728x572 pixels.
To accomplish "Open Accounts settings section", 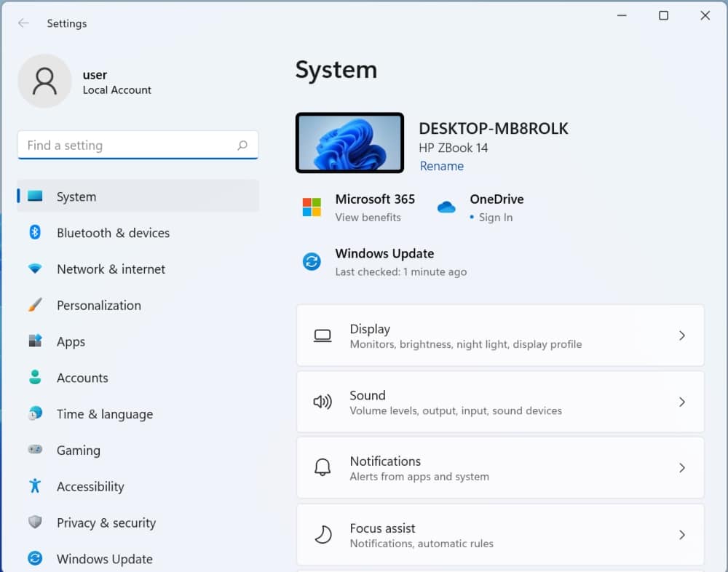I will point(138,377).
